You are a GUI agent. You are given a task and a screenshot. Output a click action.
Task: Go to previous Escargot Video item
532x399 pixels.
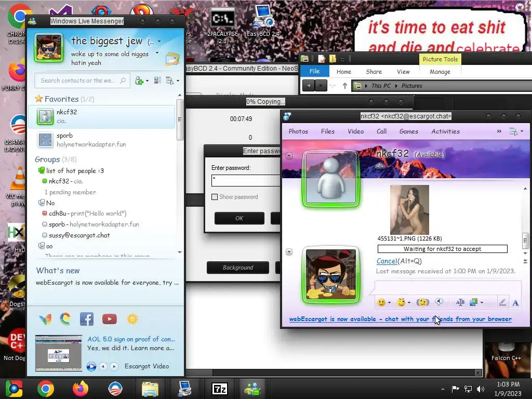tap(103, 366)
